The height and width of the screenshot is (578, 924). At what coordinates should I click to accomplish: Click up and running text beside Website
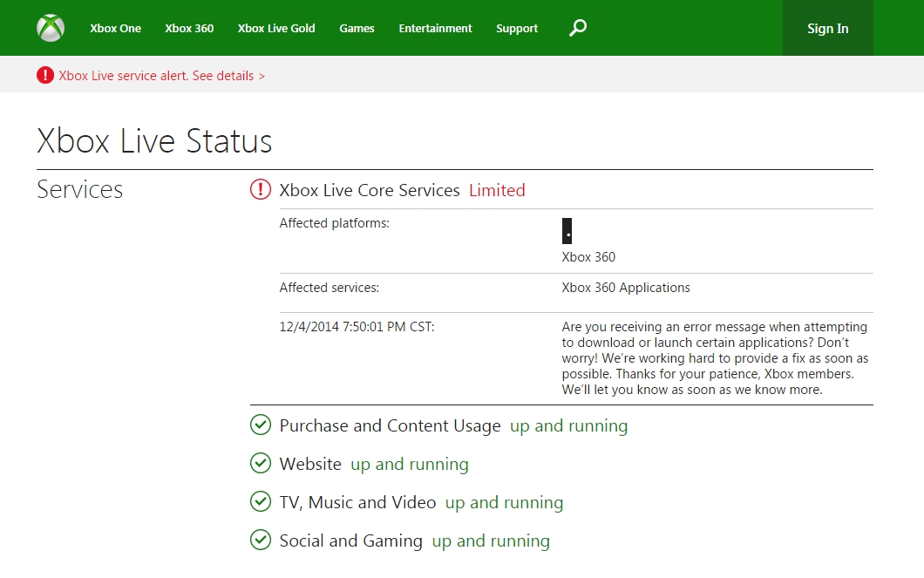pyautogui.click(x=410, y=465)
